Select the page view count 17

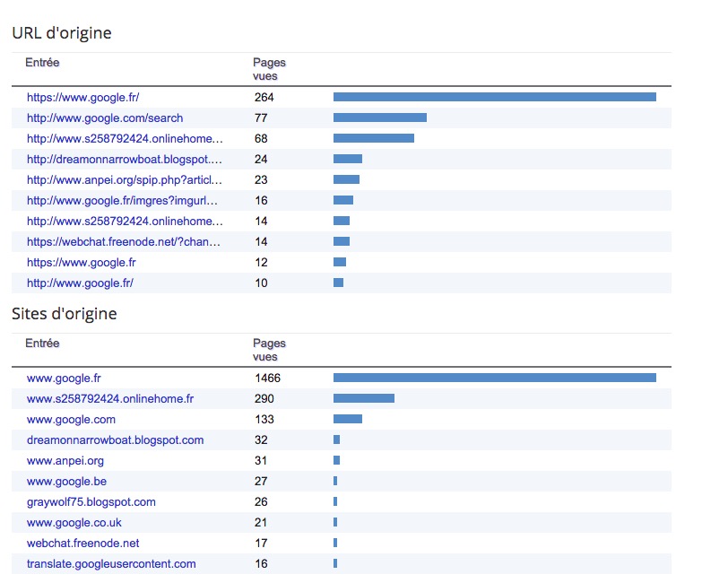[261, 543]
